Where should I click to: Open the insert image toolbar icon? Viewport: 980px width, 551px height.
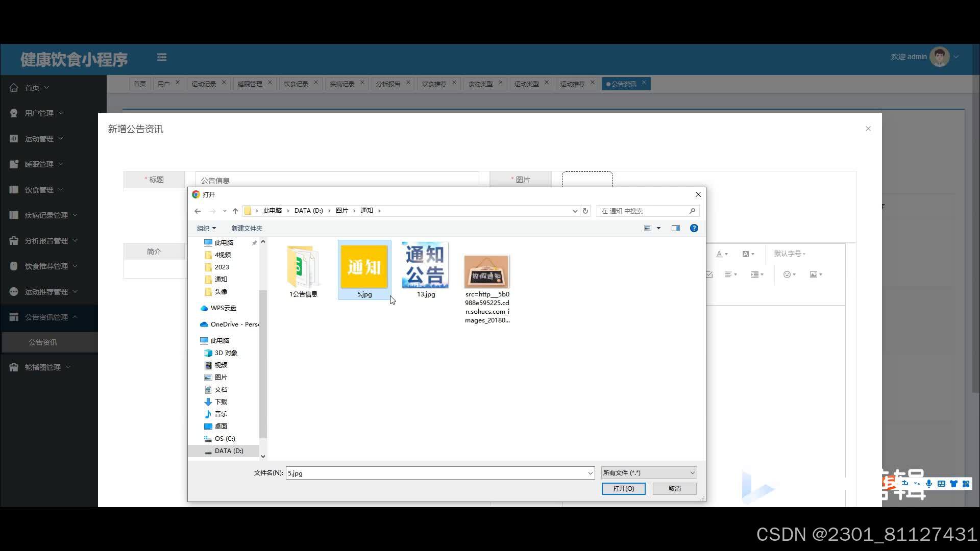point(815,274)
